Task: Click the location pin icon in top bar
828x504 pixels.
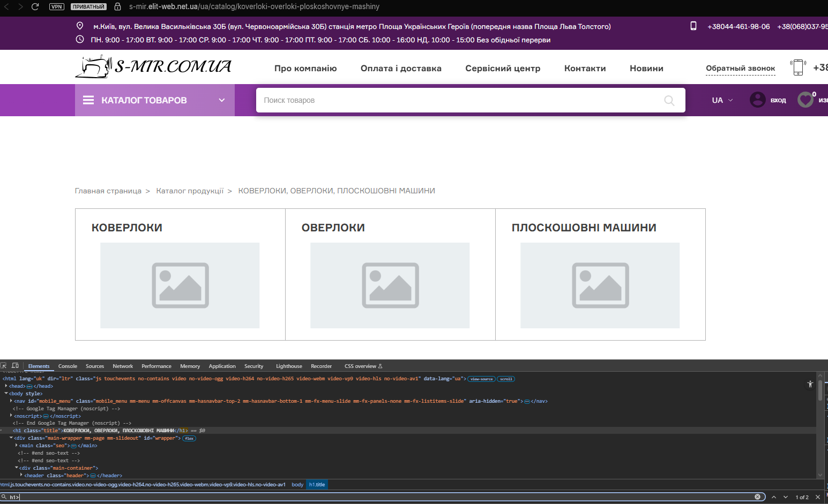Action: 80,26
